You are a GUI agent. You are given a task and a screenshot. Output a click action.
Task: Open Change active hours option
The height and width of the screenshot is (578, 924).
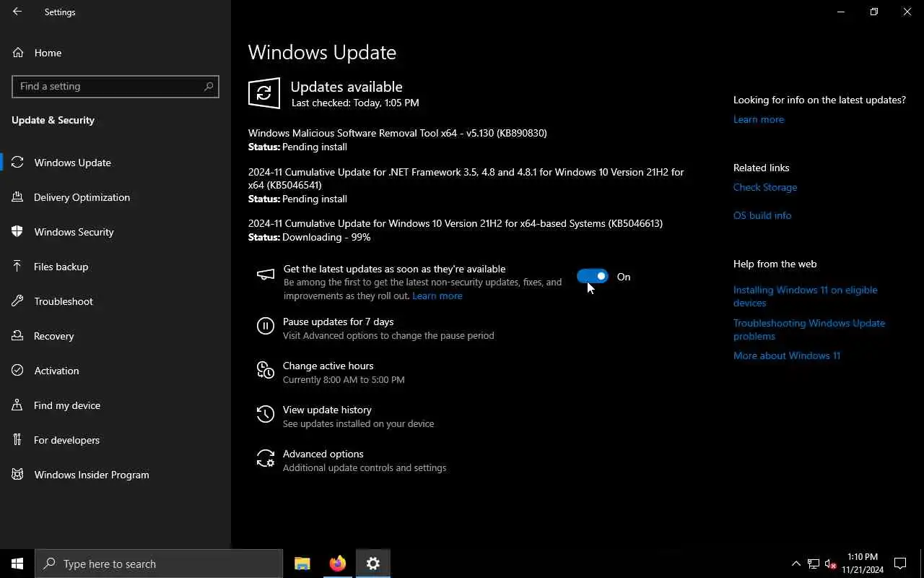[x=328, y=366]
